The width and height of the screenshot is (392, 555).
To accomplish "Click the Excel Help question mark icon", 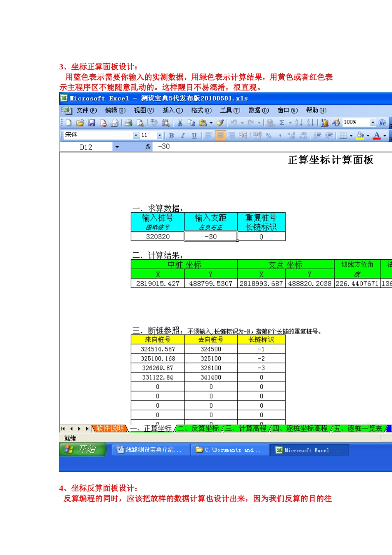I will [382, 123].
